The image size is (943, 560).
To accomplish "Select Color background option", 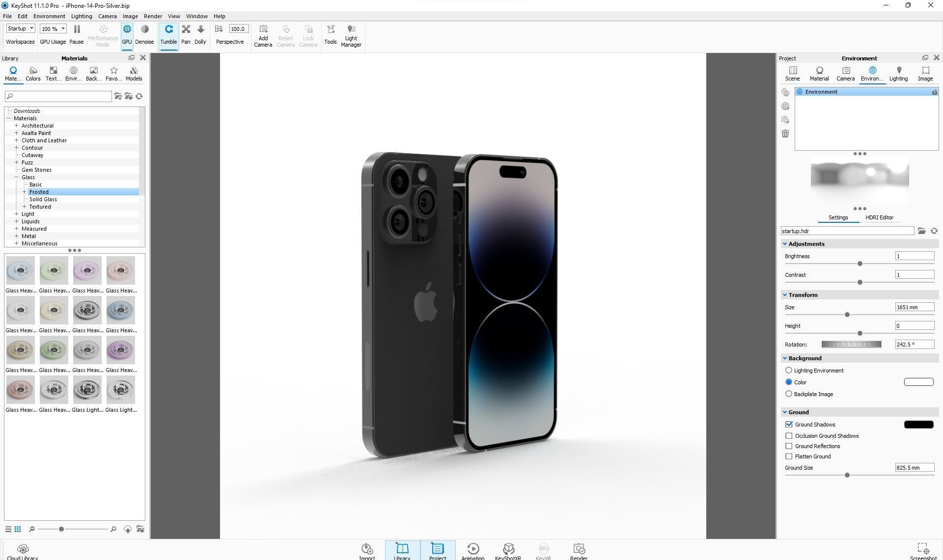I will click(789, 382).
